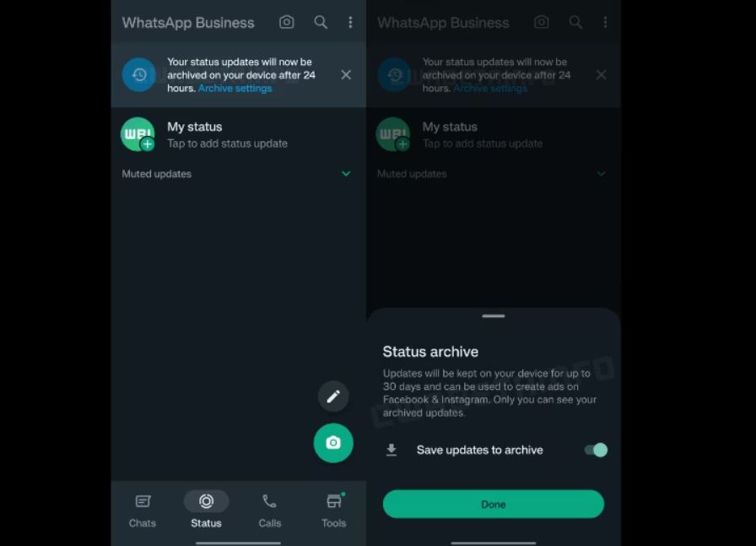Dismiss the status archive notice banner
This screenshot has height=546, width=756.
pyautogui.click(x=346, y=74)
